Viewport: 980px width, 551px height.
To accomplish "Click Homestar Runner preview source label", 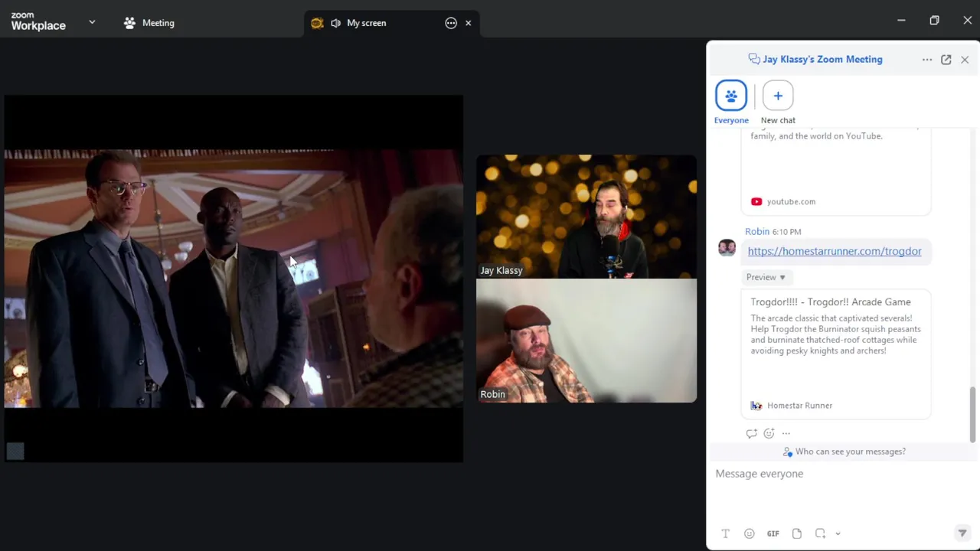I will tap(792, 406).
